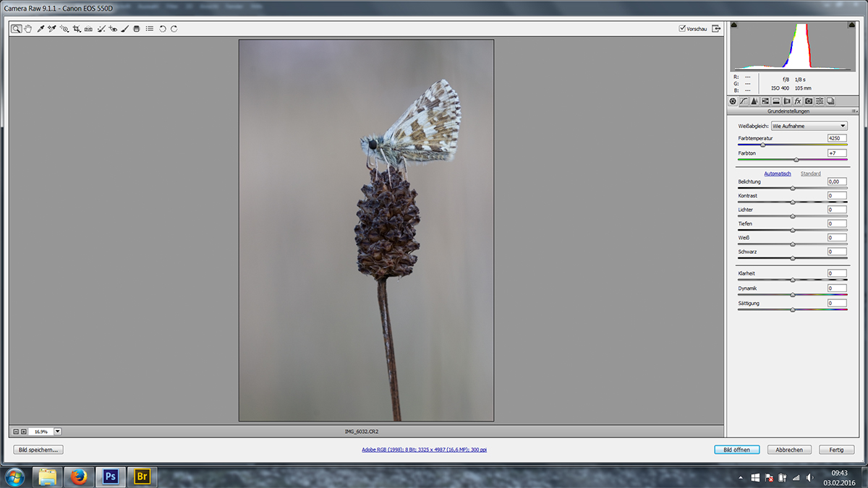Open Windows Start menu button
This screenshot has height=488, width=868.
click(14, 476)
